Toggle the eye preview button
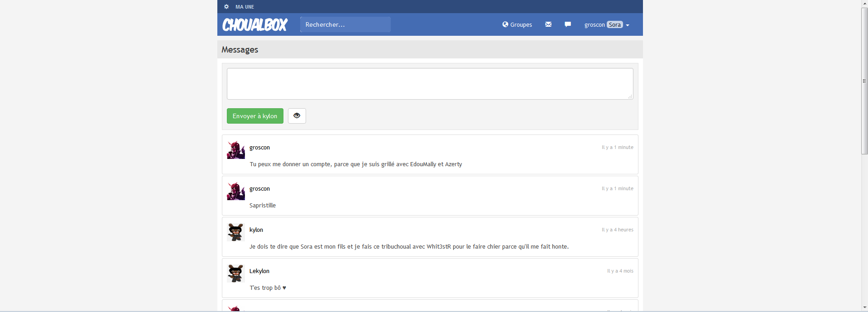The height and width of the screenshot is (312, 868). [x=297, y=116]
